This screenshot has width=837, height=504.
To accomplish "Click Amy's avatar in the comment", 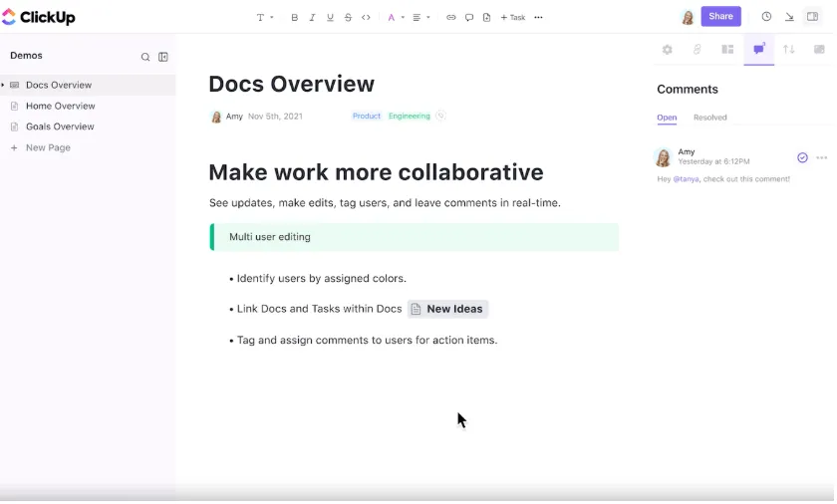I will click(x=663, y=157).
